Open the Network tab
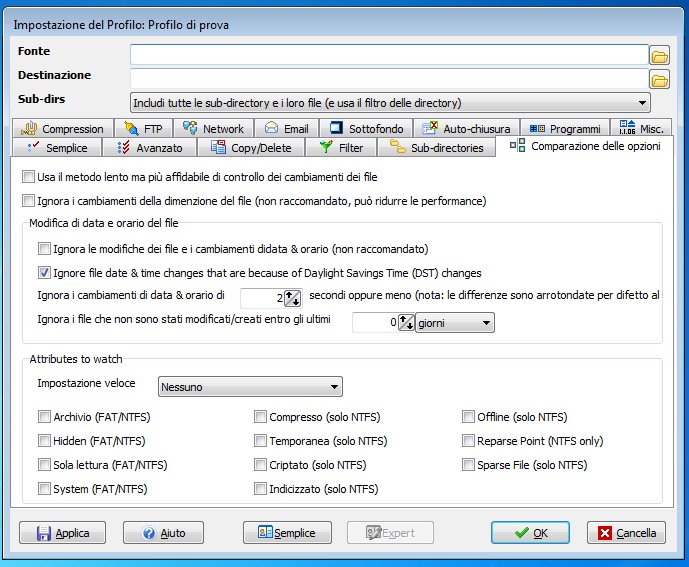Image resolution: width=689 pixels, height=567 pixels. pos(213,128)
